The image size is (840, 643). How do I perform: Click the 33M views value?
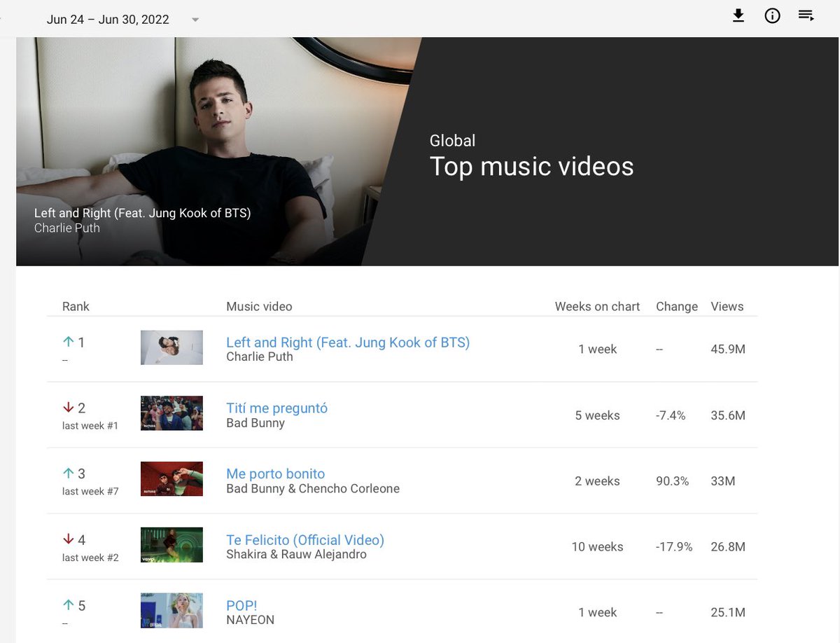coord(723,481)
